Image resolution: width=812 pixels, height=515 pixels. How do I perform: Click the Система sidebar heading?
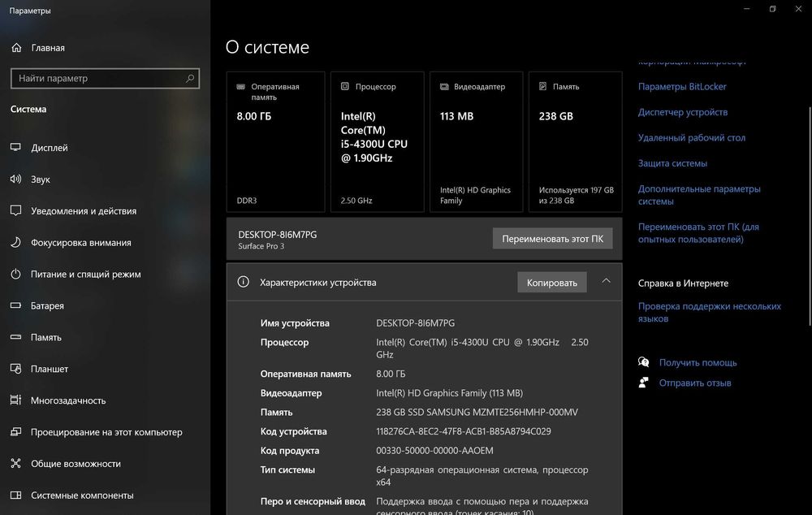pyautogui.click(x=28, y=109)
